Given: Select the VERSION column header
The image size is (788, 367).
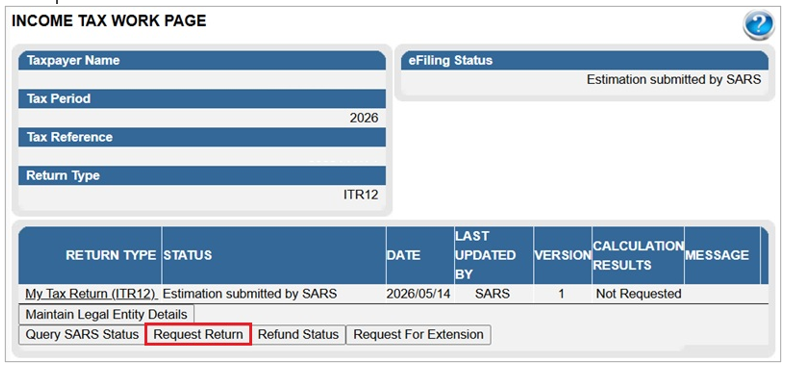Looking at the screenshot, I should 563,255.
